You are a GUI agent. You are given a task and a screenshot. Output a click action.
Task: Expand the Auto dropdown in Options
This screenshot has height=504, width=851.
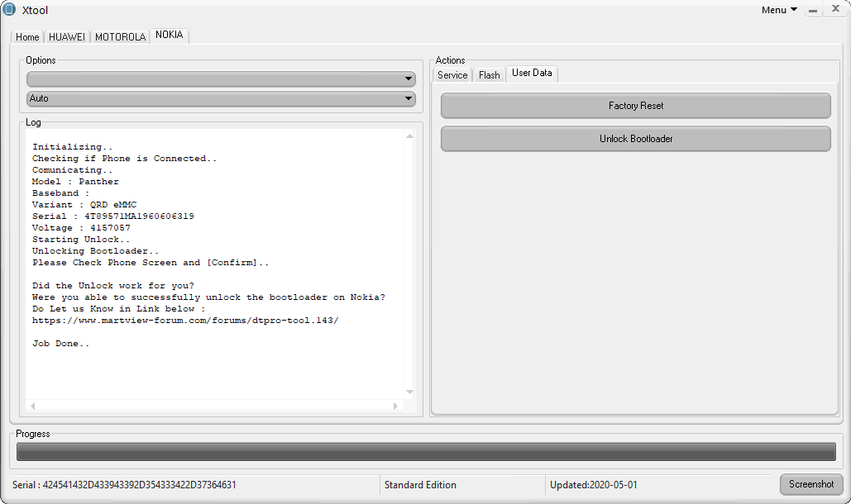pos(221,98)
